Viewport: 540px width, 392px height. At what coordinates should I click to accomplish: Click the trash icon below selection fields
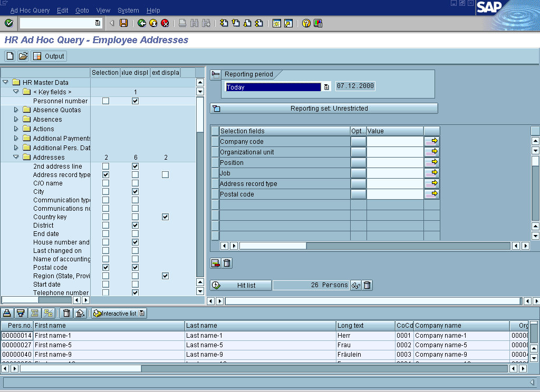pos(227,263)
